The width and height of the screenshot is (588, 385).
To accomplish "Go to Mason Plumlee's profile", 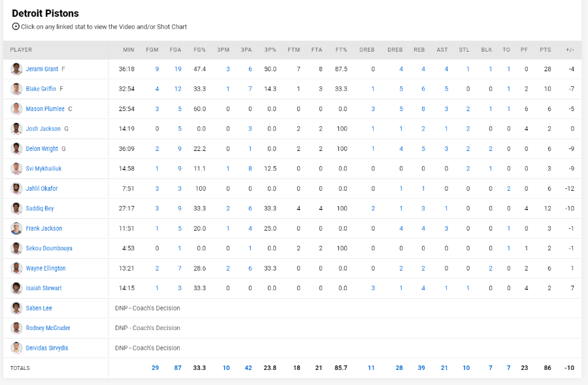I will pyautogui.click(x=45, y=109).
